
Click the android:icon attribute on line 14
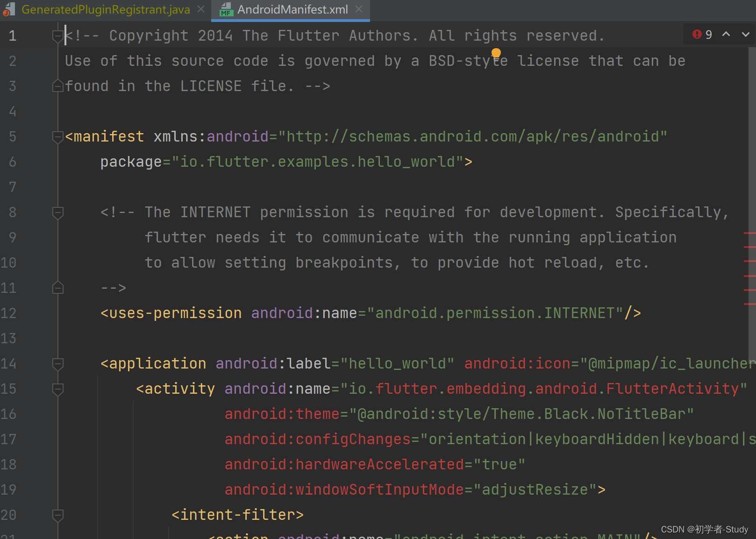click(518, 363)
